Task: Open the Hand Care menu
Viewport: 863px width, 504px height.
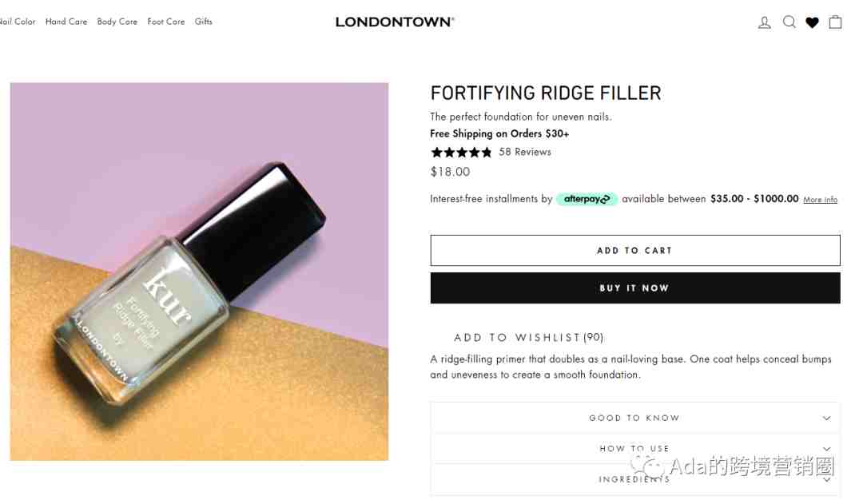Action: 66,22
